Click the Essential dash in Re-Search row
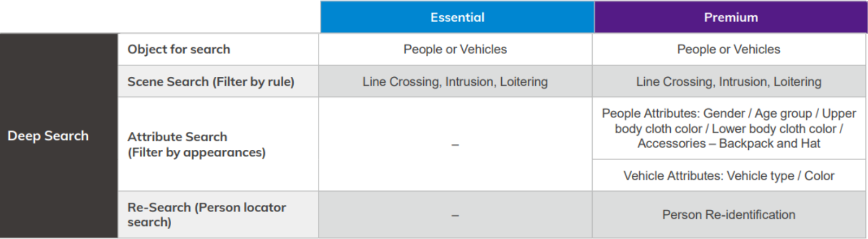This screenshot has width=868, height=239. (x=455, y=215)
